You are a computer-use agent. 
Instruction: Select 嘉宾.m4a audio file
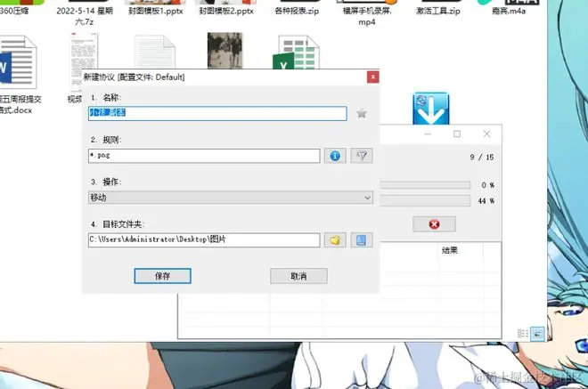(x=509, y=12)
